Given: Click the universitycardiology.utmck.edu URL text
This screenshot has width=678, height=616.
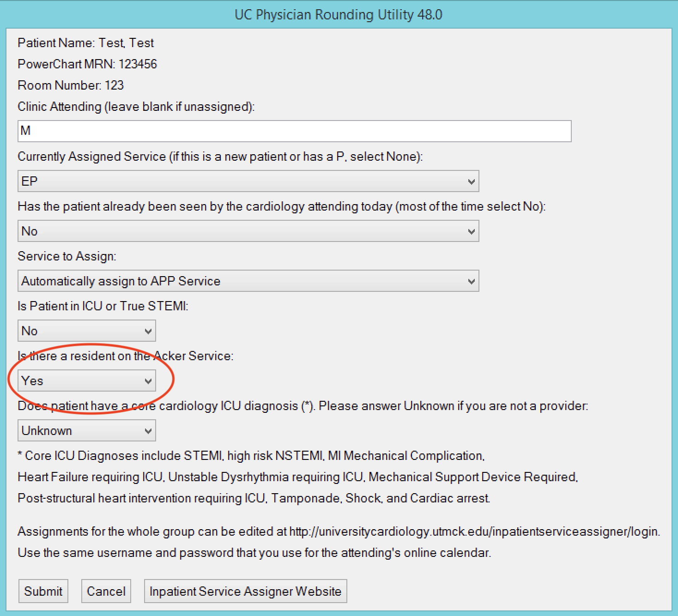Looking at the screenshot, I should click(474, 531).
